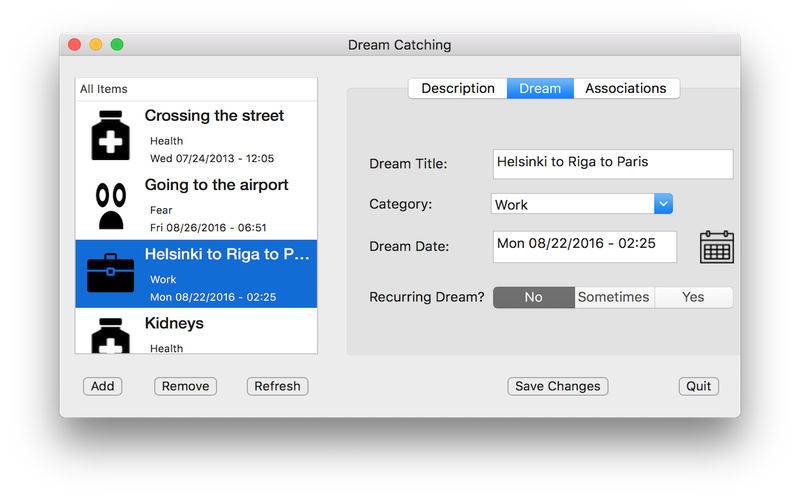Click 'Wed 07/24/2013 - 12:05' date text

212,158
